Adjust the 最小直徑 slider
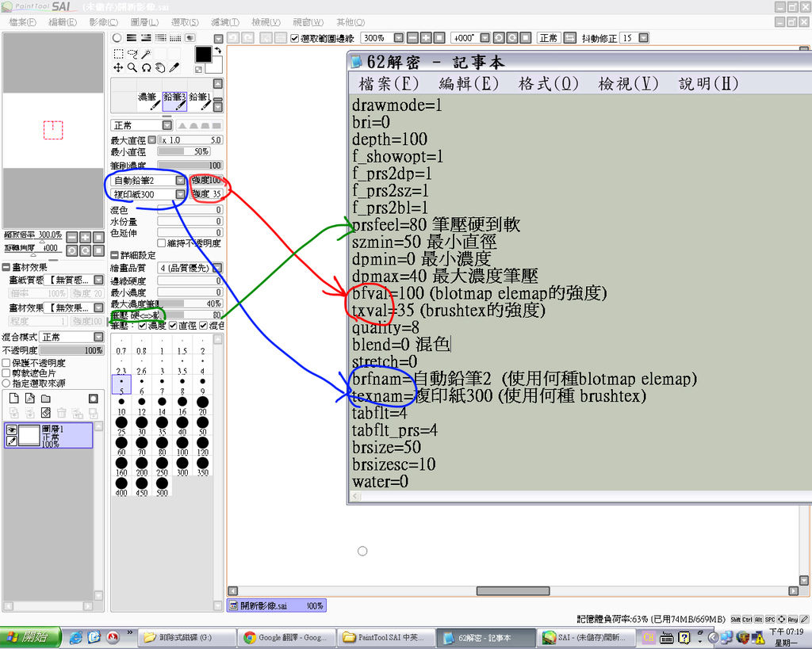This screenshot has width=812, height=649. click(x=183, y=151)
